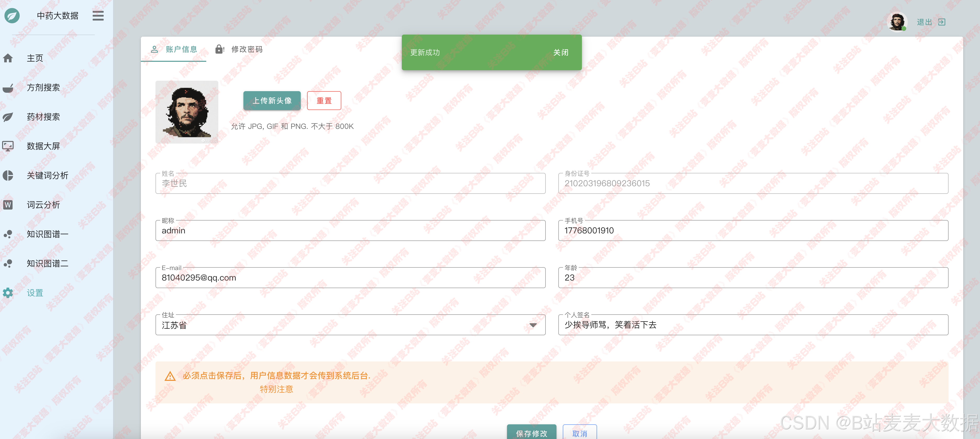Open the 词云分析 word cloud icon

[x=8, y=205]
